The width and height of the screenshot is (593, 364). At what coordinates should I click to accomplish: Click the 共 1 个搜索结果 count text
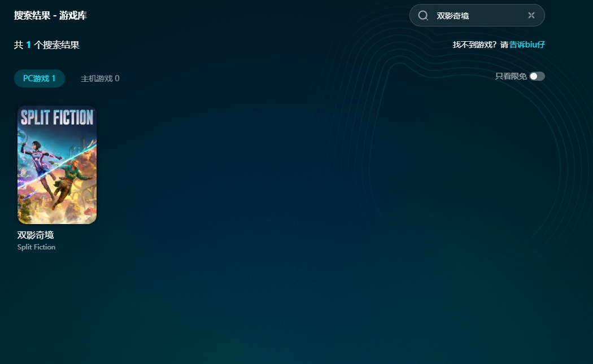tap(47, 45)
